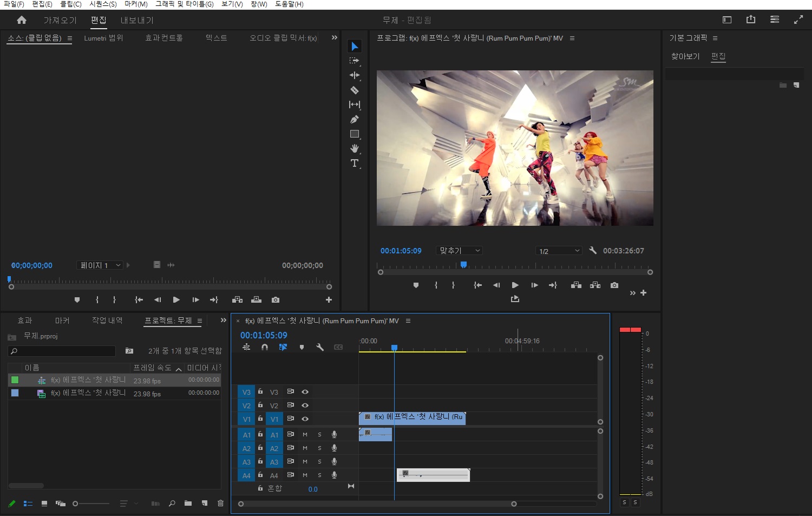Select the Slip tool
812x516 pixels.
pos(355,104)
